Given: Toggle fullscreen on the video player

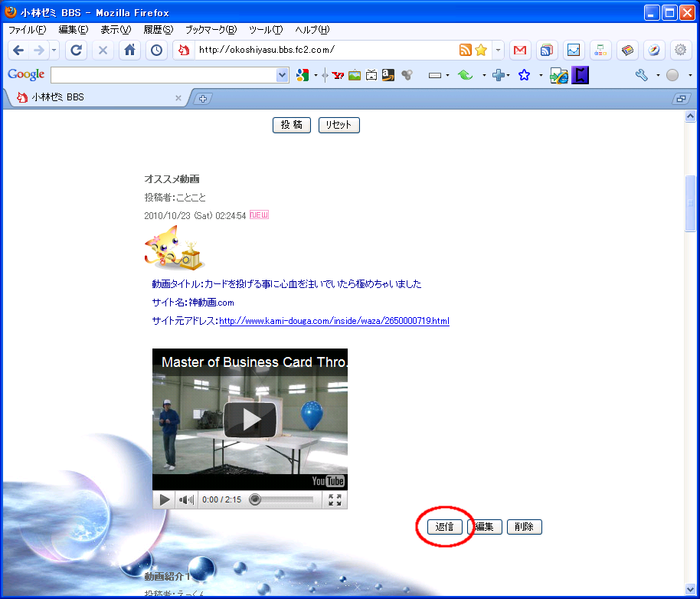Looking at the screenshot, I should (335, 500).
